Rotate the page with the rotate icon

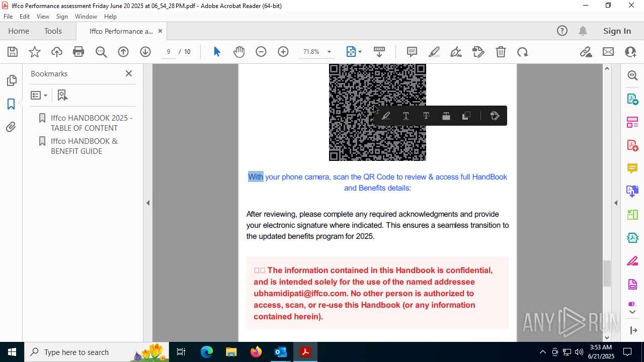click(x=523, y=52)
